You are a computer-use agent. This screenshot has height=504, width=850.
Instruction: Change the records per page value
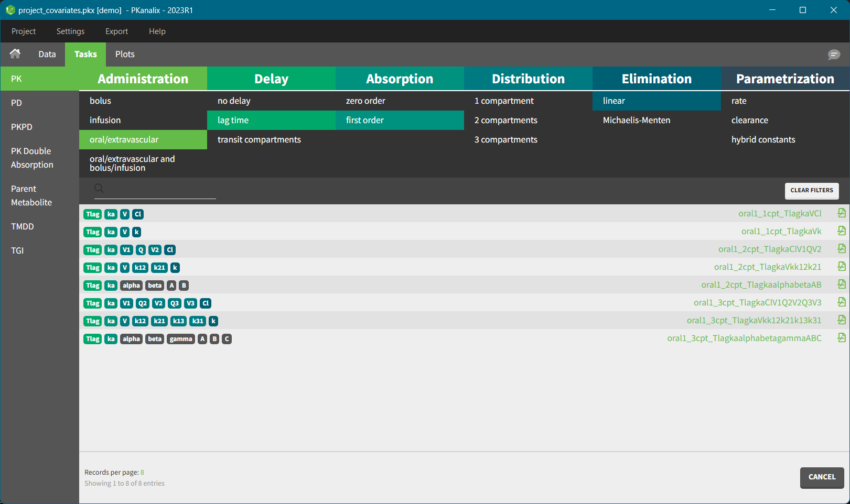coord(142,473)
